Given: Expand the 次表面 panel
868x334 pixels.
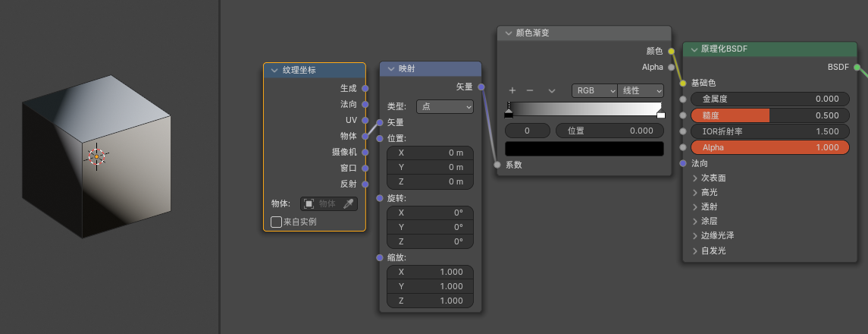Looking at the screenshot, I should pyautogui.click(x=695, y=178).
